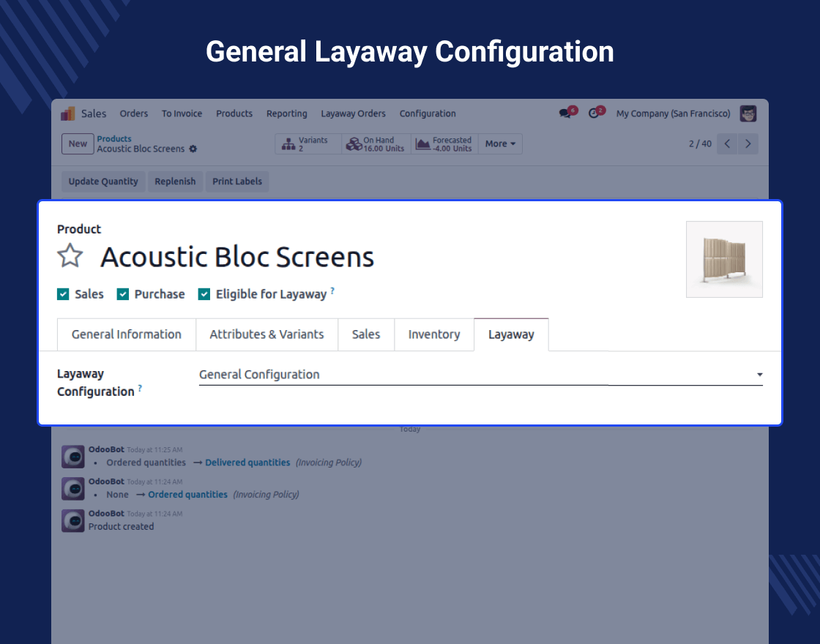Switch to the Sales tab
This screenshot has width=820, height=644.
coord(366,334)
